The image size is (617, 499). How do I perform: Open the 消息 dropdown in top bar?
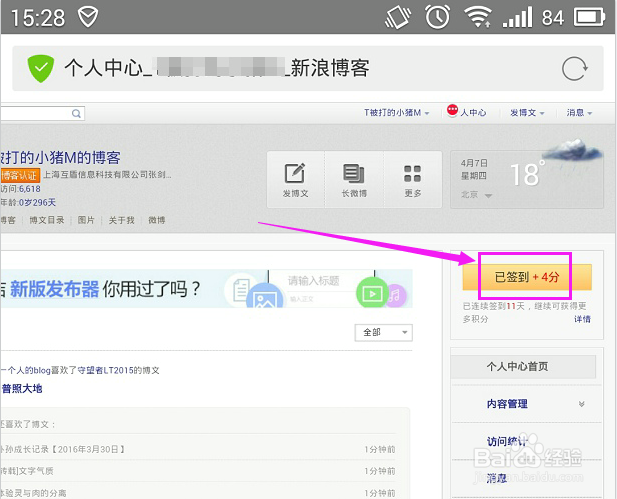579,113
